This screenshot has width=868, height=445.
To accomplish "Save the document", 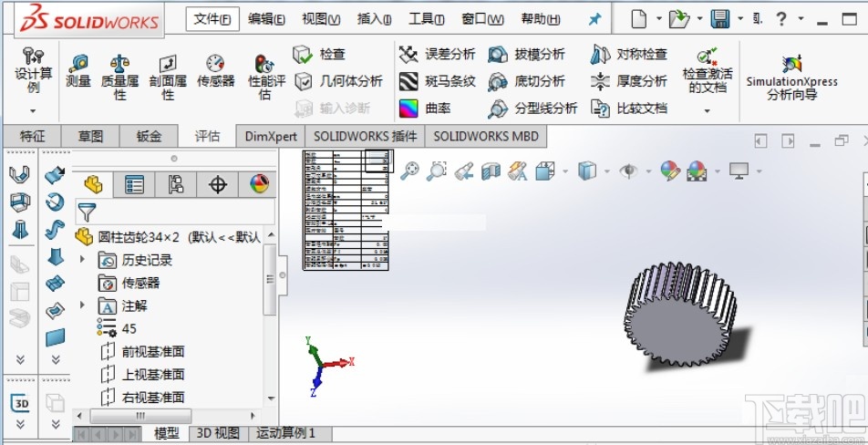I will (x=720, y=19).
